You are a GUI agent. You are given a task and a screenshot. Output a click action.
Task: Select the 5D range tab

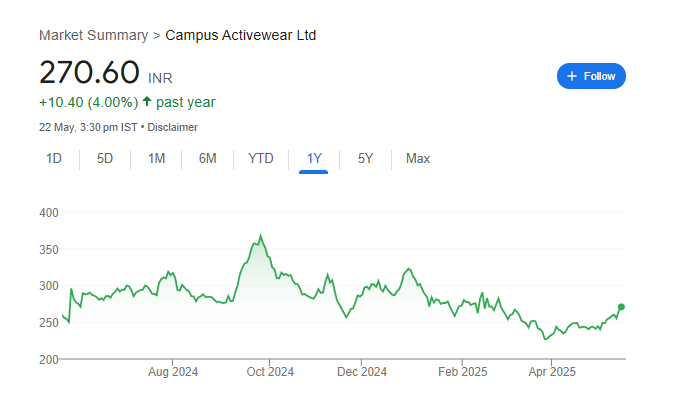point(104,159)
